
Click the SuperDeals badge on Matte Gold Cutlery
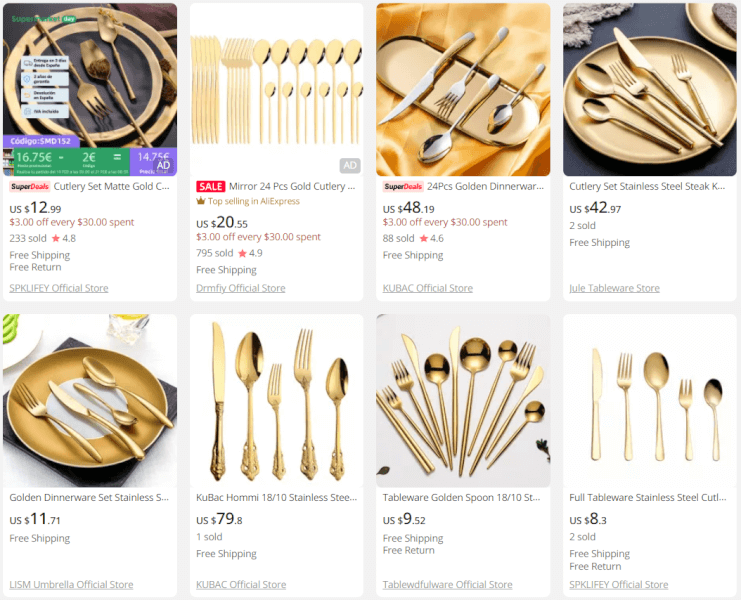[x=29, y=187]
